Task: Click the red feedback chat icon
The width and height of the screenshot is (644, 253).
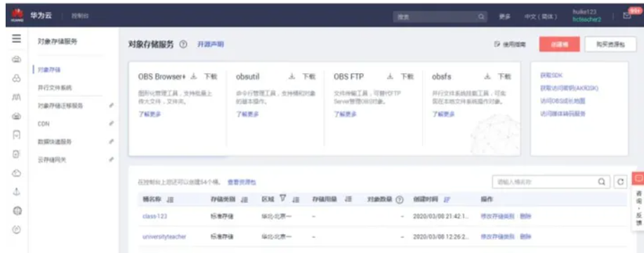Action: pyautogui.click(x=638, y=179)
